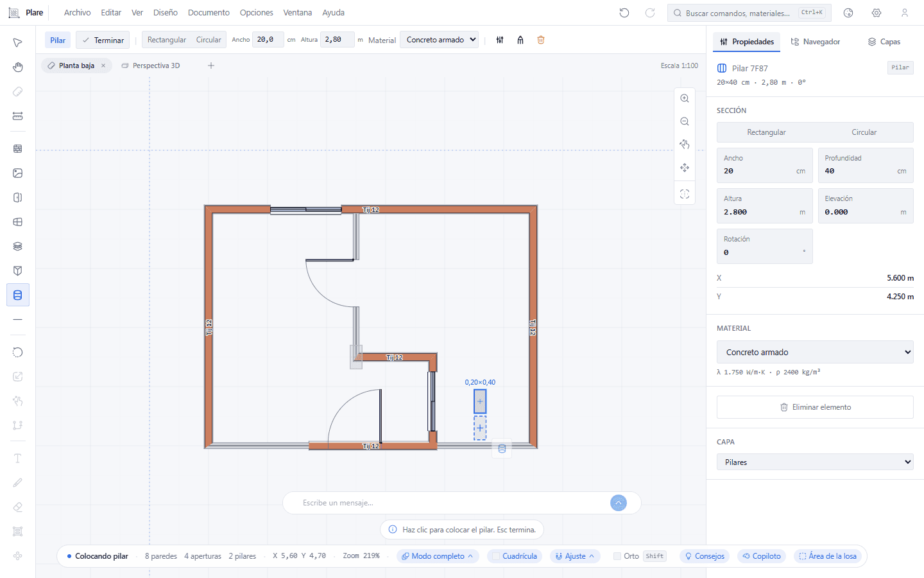The height and width of the screenshot is (578, 924).
Task: Open the Archivo menu
Action: [78, 13]
